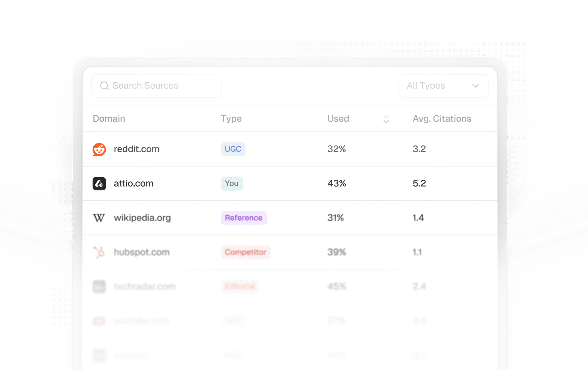Click the Reference tag for wikipedia.org

pyautogui.click(x=244, y=218)
